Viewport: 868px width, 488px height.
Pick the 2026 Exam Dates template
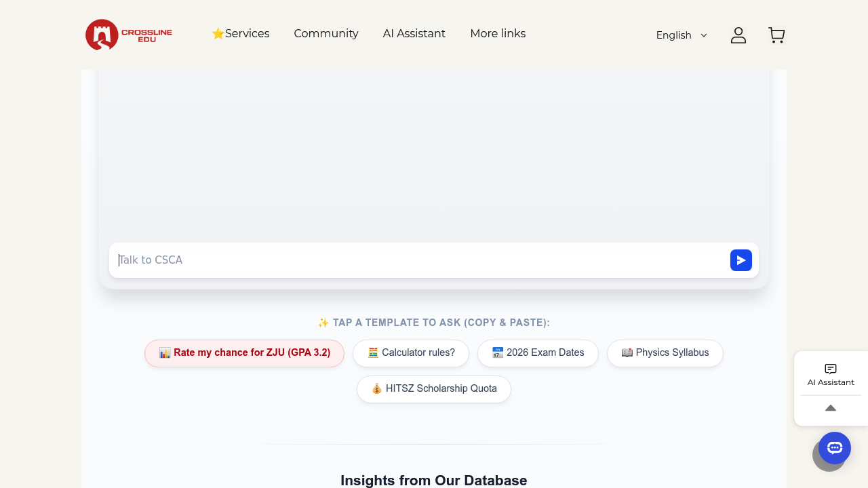(538, 353)
